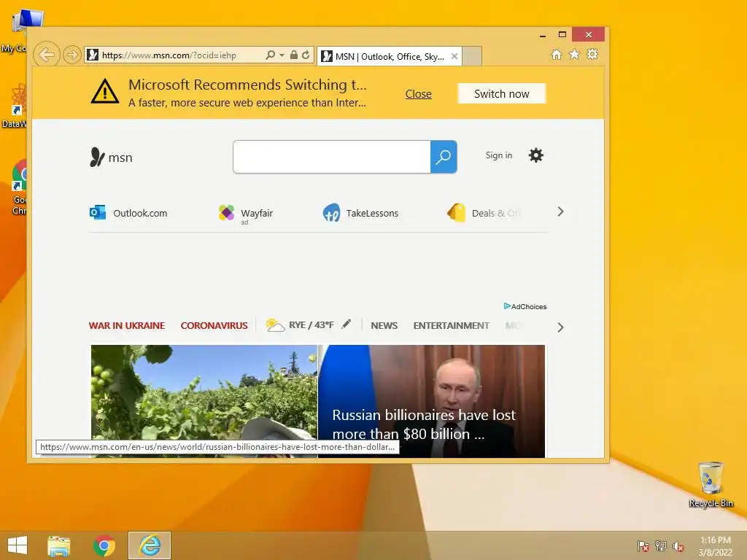Open the address bar dropdown arrow
747x560 pixels.
282,55
